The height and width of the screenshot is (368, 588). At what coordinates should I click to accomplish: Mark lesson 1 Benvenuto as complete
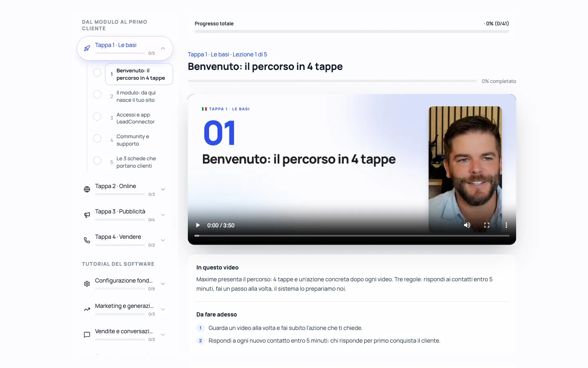(x=97, y=73)
